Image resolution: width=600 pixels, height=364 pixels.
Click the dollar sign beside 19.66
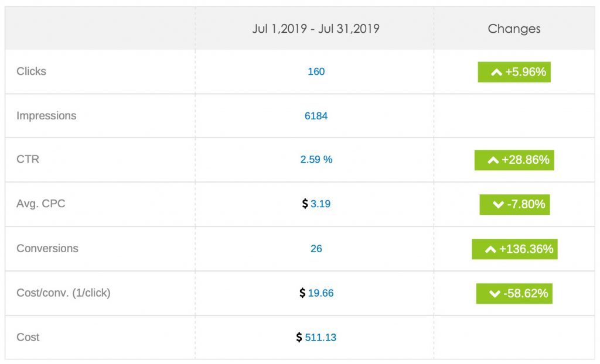tap(302, 293)
